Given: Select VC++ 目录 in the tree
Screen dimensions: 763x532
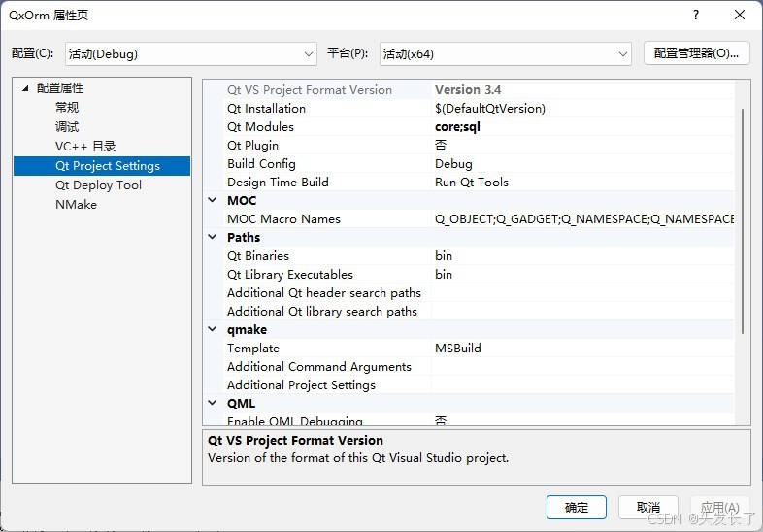Looking at the screenshot, I should 85,147.
